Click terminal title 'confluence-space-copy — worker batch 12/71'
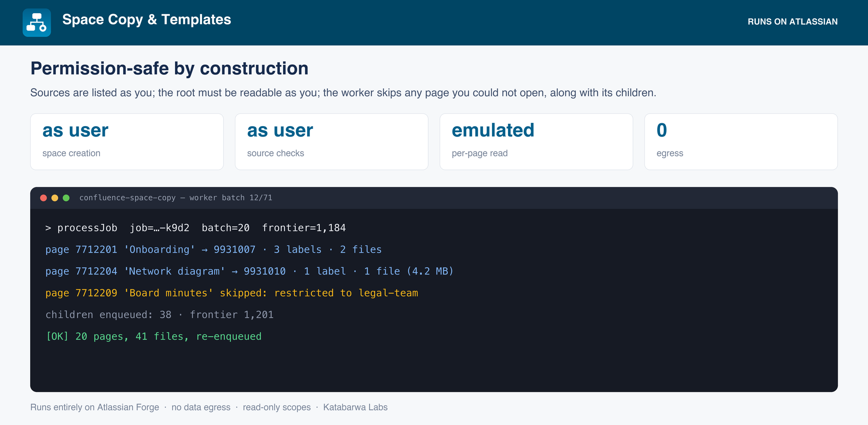Screen dimensions: 868x425 tap(175, 198)
